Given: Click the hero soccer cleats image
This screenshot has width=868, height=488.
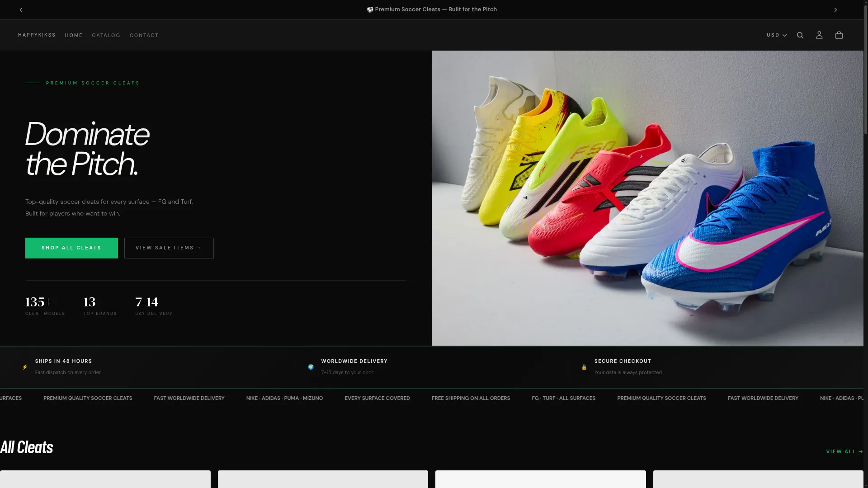Looking at the screenshot, I should [647, 198].
